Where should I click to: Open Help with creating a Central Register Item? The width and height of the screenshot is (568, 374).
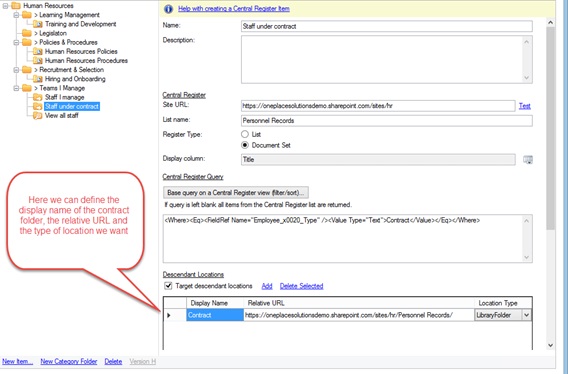pos(234,9)
